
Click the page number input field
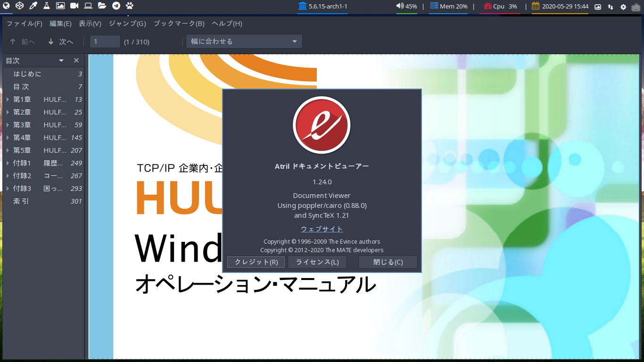105,41
